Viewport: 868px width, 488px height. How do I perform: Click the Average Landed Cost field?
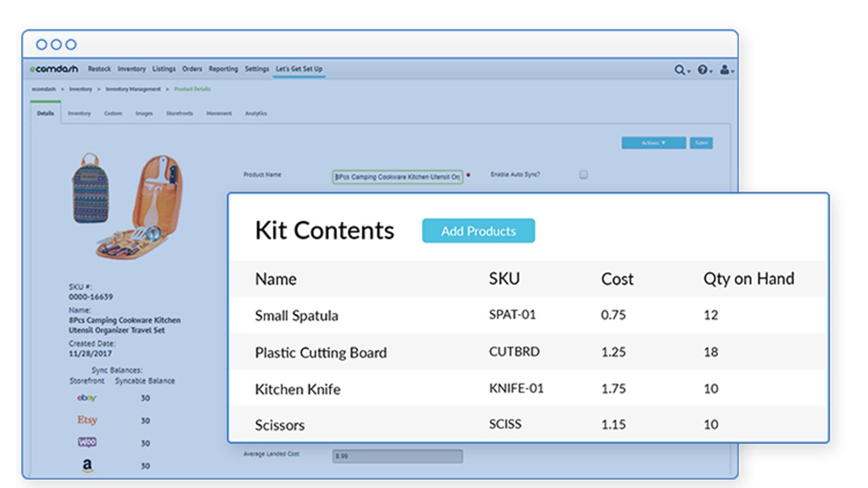point(397,457)
